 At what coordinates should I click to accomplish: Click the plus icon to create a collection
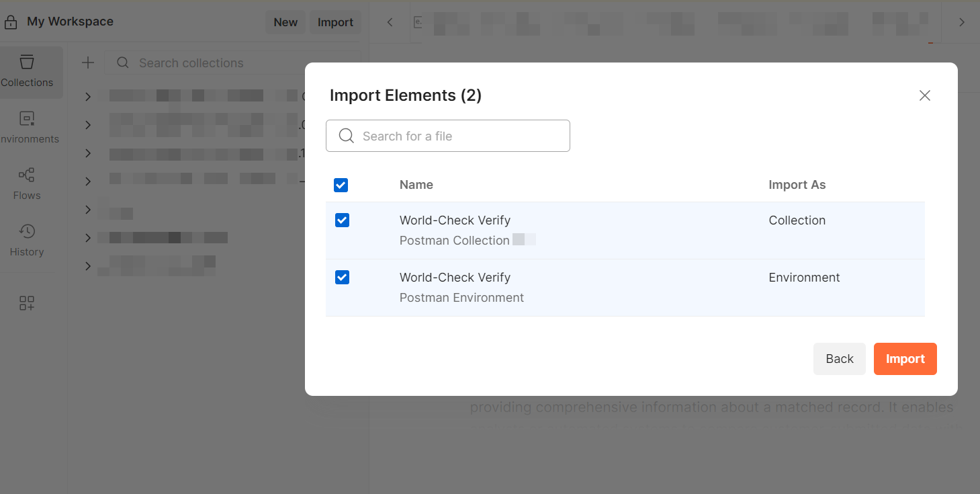coord(88,63)
